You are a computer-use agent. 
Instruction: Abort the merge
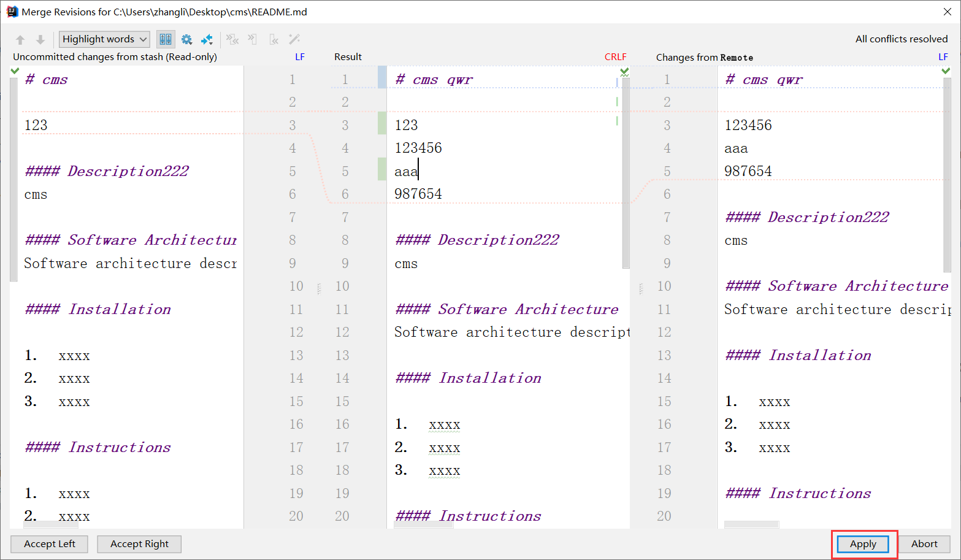(x=924, y=544)
